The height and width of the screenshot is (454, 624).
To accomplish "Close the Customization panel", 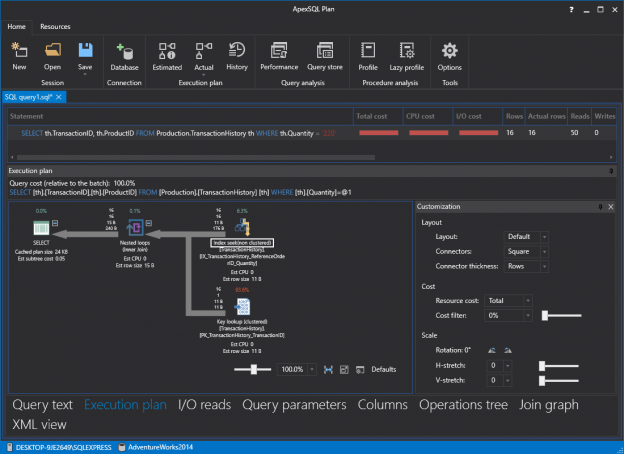I will coord(611,207).
